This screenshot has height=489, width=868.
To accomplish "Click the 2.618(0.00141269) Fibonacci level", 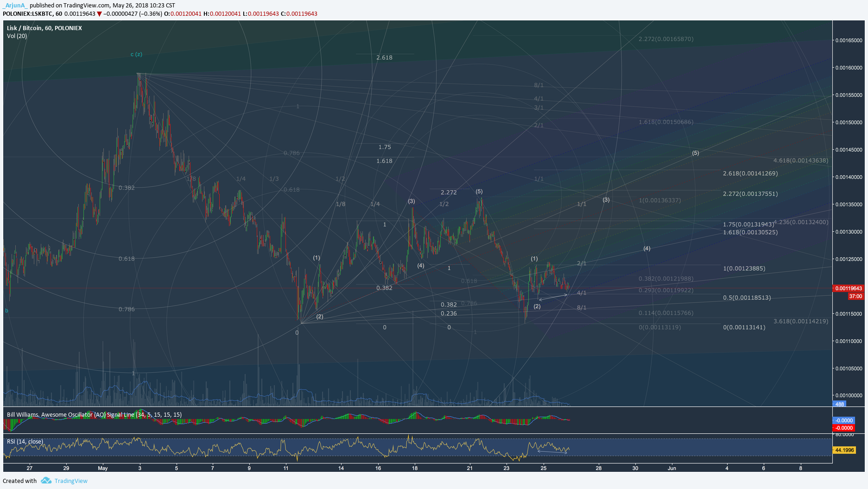I will [x=750, y=173].
